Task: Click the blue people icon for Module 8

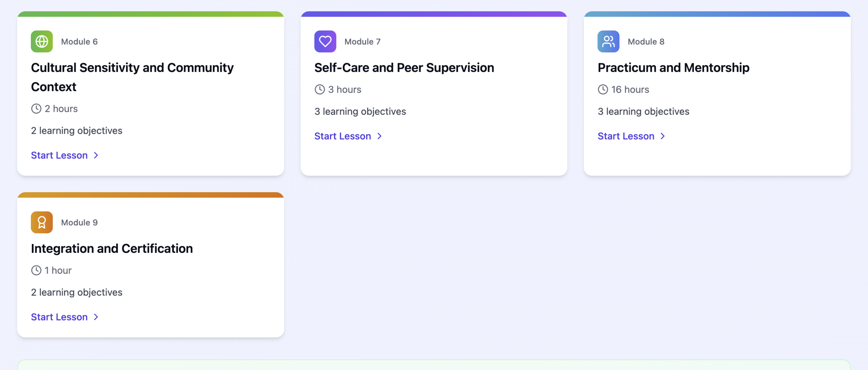Action: pos(608,42)
